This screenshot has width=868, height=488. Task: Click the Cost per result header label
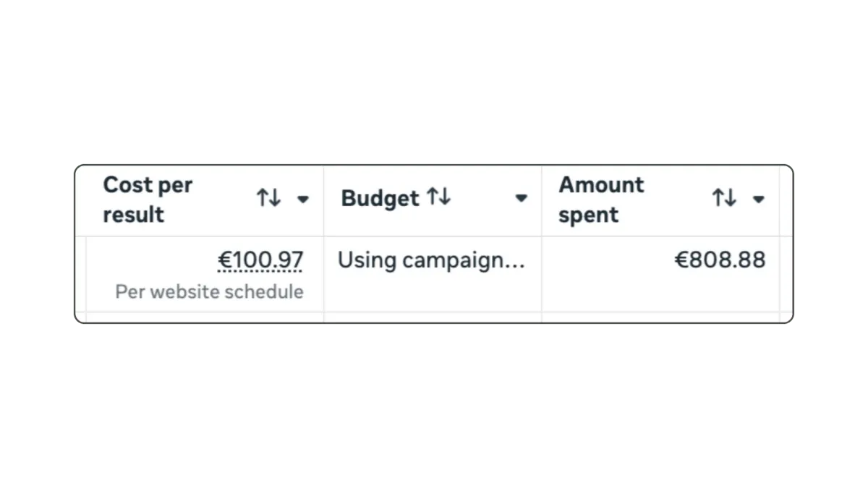click(148, 200)
